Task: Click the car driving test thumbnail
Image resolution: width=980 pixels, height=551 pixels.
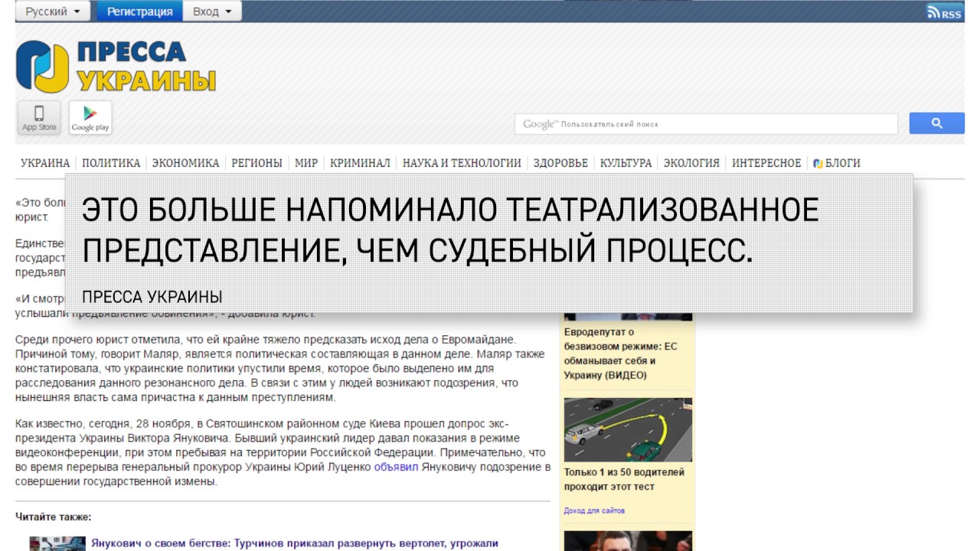Action: click(x=628, y=429)
